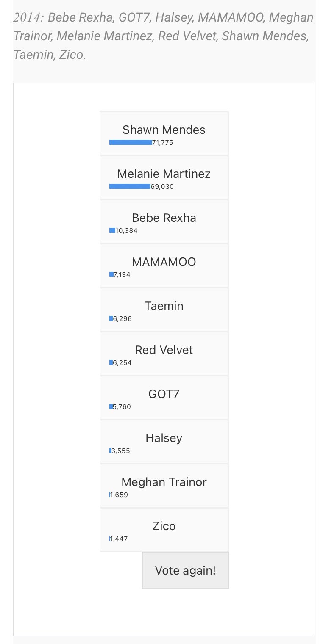Select the Halsey poll option
This screenshot has width=323, height=644.
coord(164,442)
